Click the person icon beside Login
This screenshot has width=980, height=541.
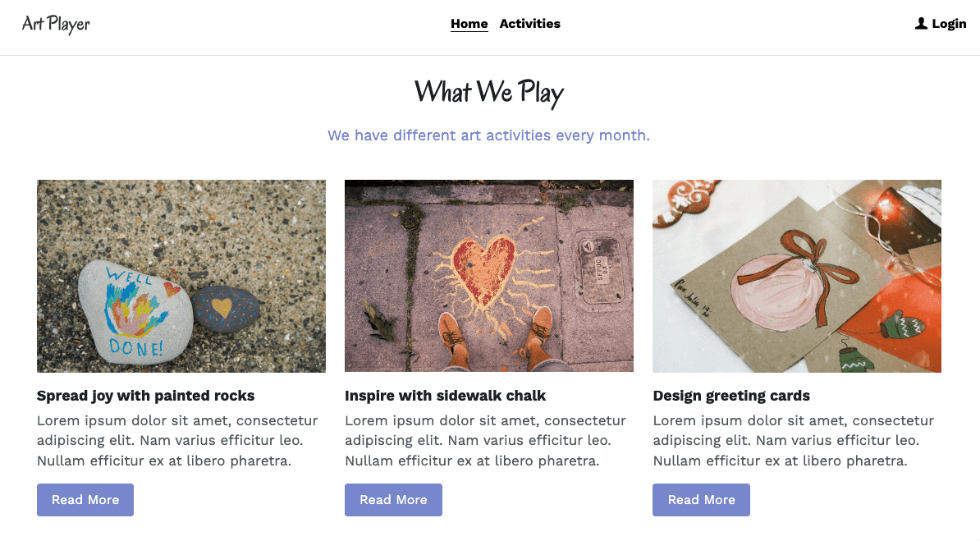point(921,24)
